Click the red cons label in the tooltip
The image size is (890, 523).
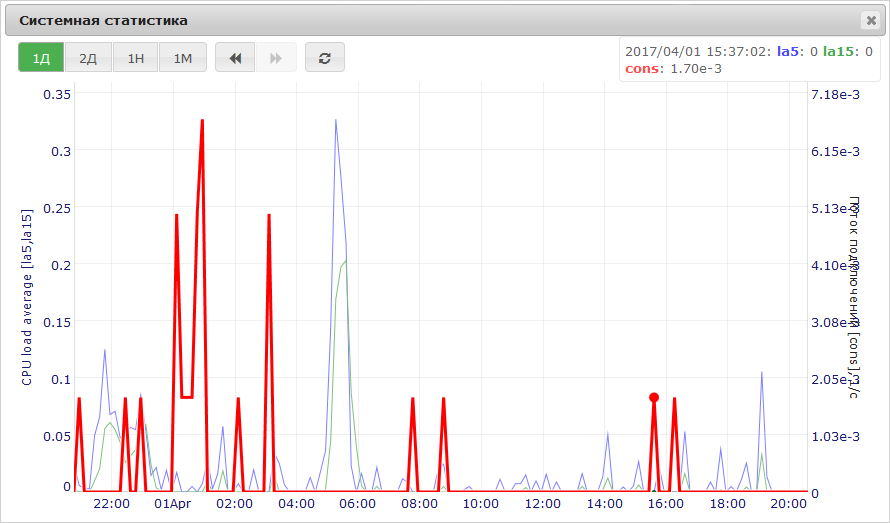tap(642, 69)
